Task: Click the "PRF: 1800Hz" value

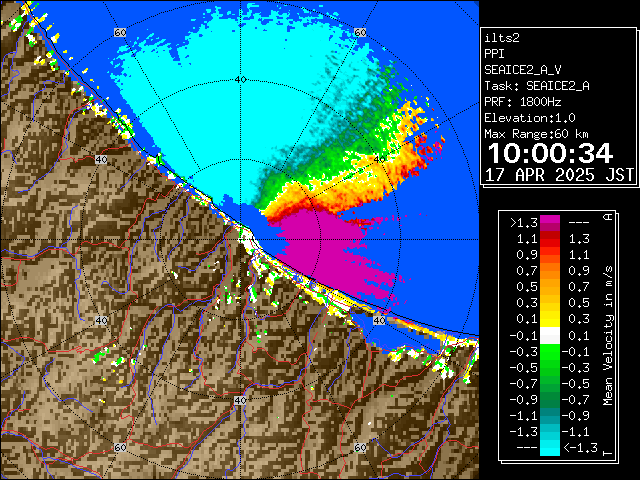Action: coord(522,102)
